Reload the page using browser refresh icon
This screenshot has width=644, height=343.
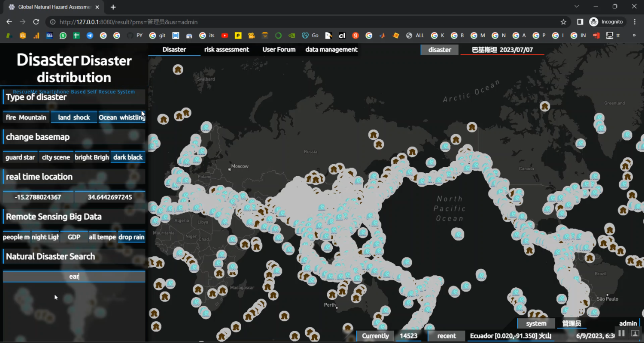(36, 22)
